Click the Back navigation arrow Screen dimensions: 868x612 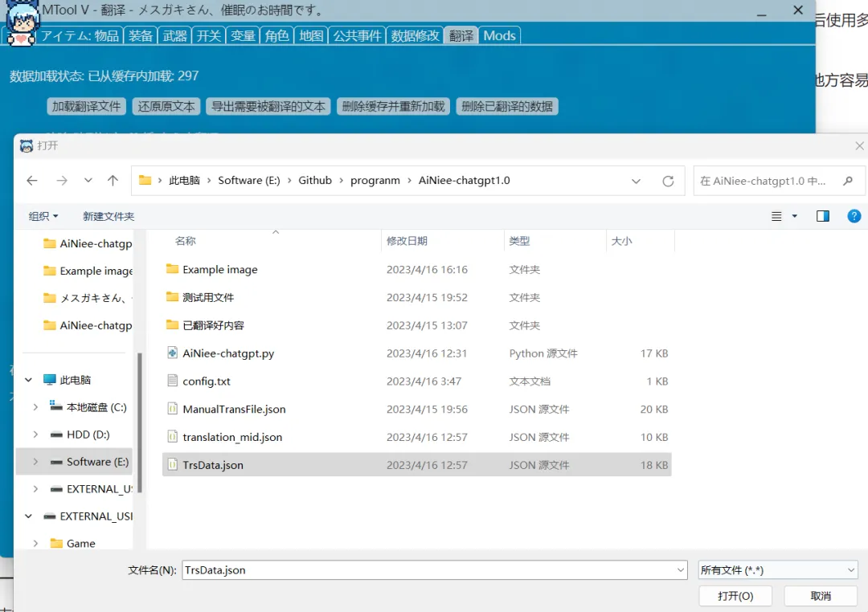click(x=32, y=181)
